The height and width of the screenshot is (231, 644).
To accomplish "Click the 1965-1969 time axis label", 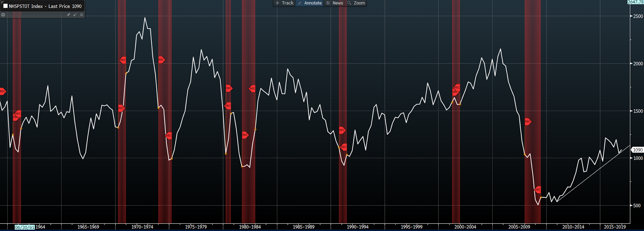I will tap(88, 227).
